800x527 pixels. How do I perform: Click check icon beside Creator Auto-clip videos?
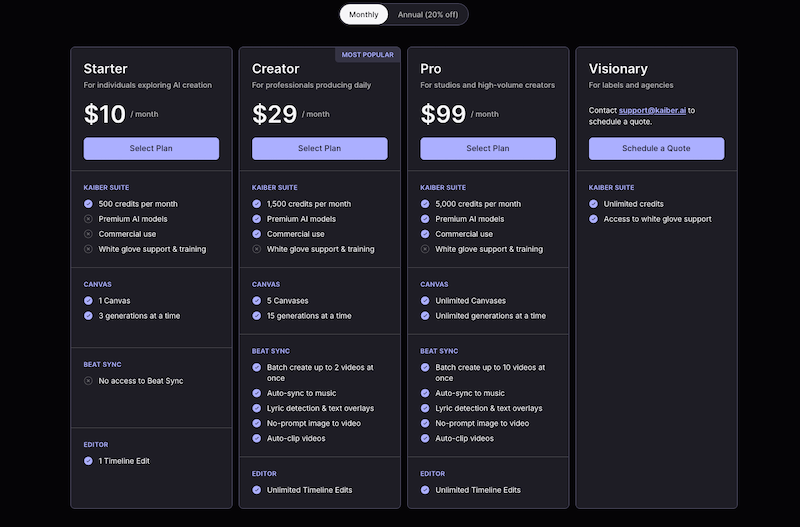pyautogui.click(x=257, y=438)
